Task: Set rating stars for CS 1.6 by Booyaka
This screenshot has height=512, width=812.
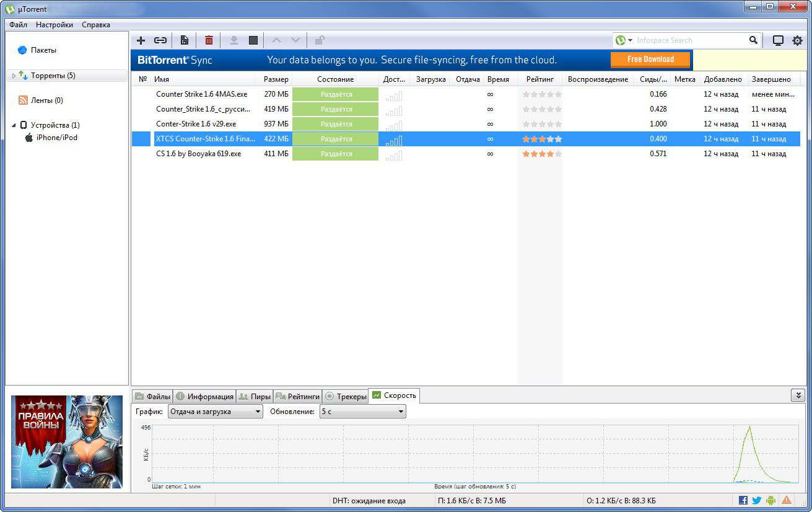Action: point(542,154)
